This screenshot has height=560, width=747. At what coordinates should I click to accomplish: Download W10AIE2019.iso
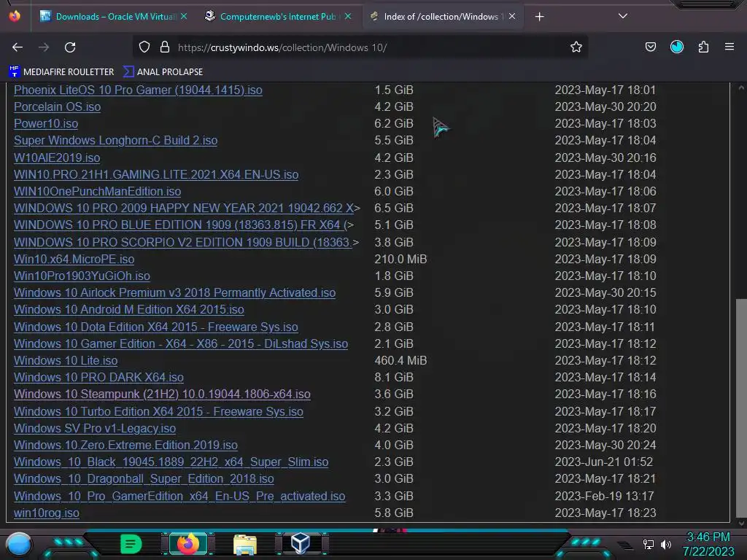[x=57, y=157]
